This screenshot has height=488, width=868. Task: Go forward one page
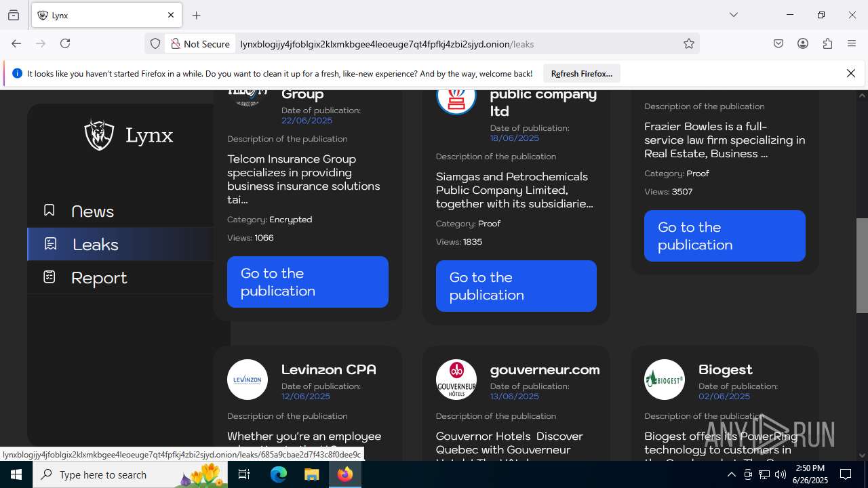[41, 43]
